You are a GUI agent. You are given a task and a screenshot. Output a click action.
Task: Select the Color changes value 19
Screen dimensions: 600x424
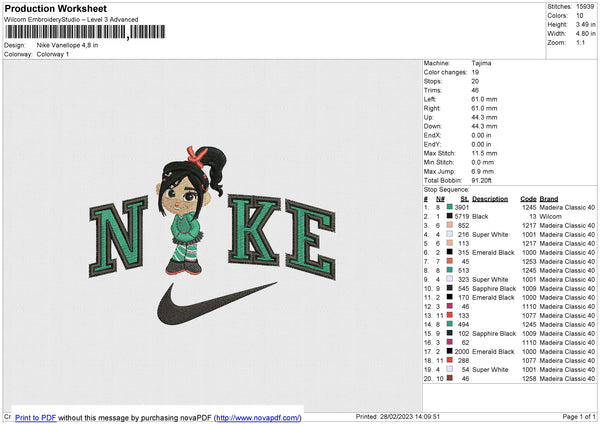475,72
